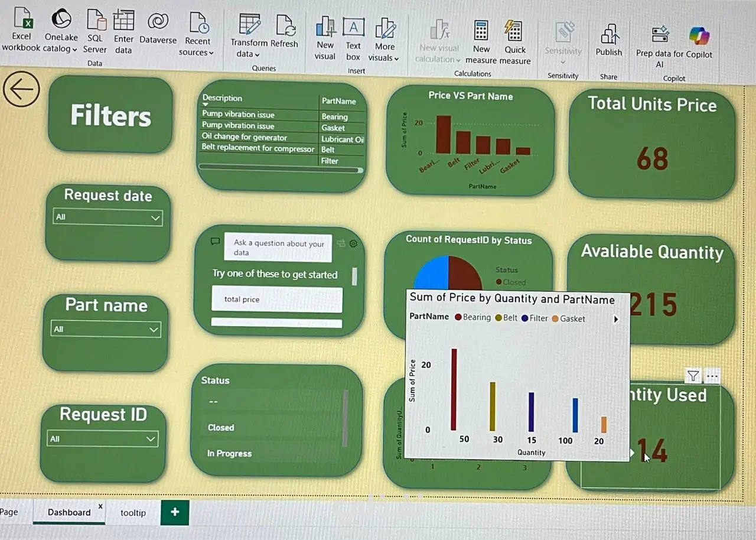
Task: Click the Bearing legend swatch in the tooltip
Action: (458, 317)
